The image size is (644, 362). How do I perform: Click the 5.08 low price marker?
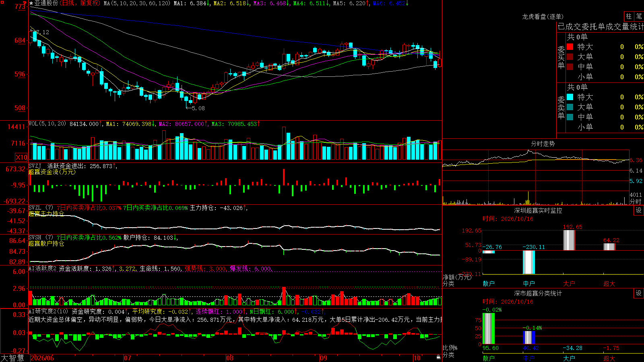coord(196,108)
